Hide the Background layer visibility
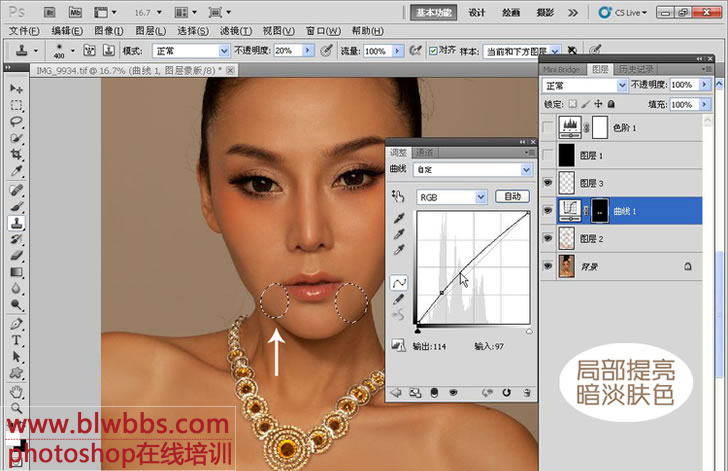 (x=548, y=266)
